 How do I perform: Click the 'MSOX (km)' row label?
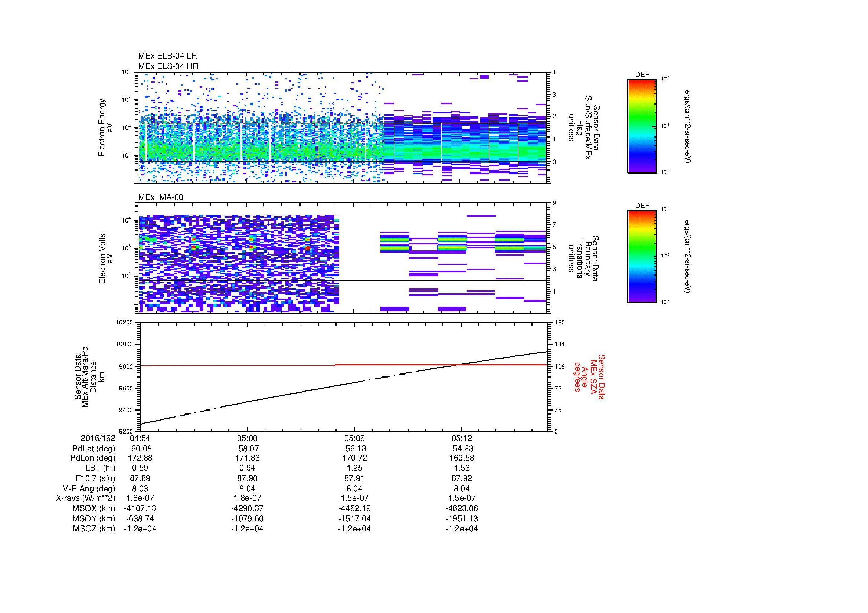94,508
